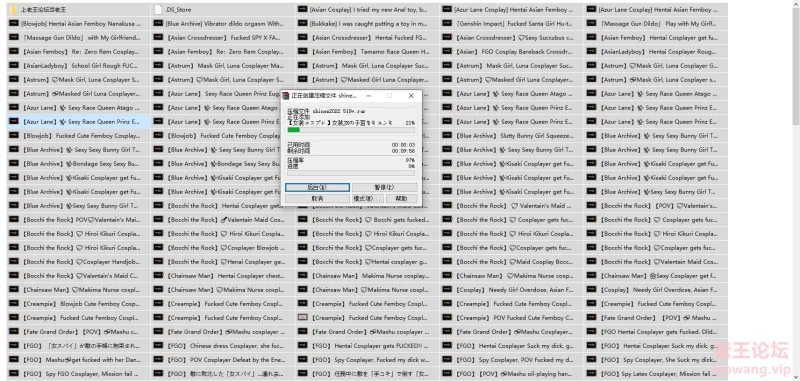
Task: Select the yellow folder icon in the top-left
Action: tap(13, 9)
